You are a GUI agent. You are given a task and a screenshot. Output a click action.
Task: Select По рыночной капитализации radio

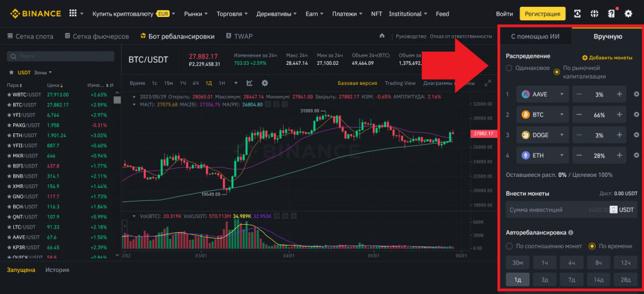coord(557,72)
